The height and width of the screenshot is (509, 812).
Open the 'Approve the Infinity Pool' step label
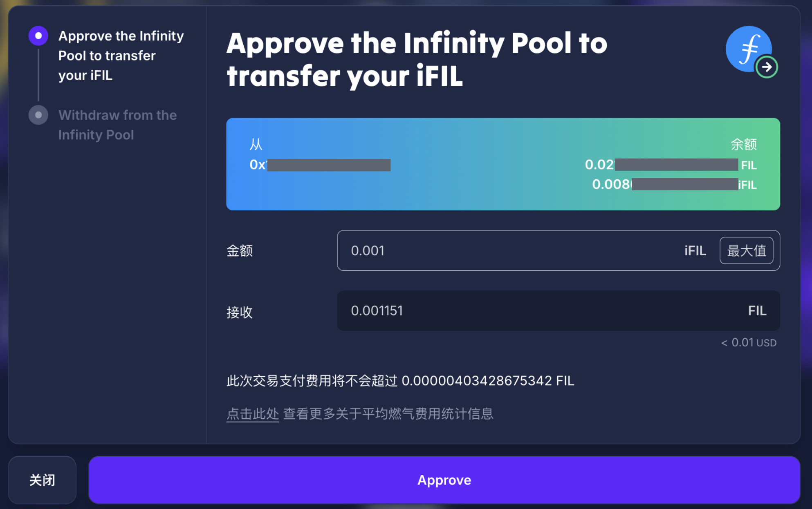coord(121,56)
